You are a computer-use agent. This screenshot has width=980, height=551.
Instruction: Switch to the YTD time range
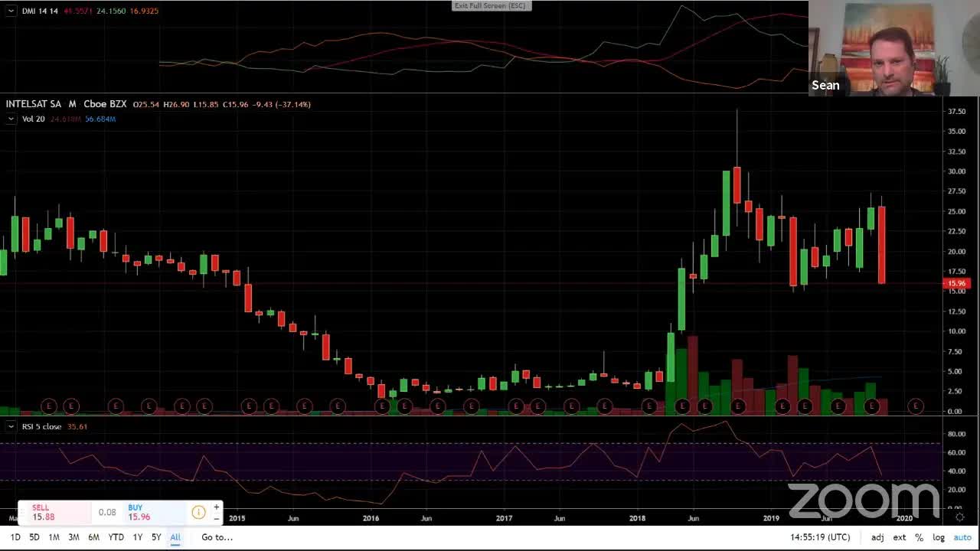pos(116,537)
